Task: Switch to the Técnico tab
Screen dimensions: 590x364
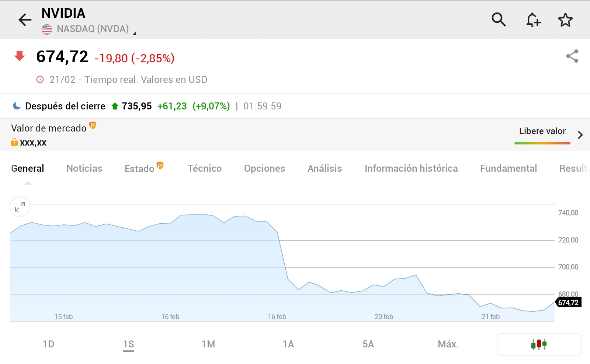Action: [x=205, y=168]
